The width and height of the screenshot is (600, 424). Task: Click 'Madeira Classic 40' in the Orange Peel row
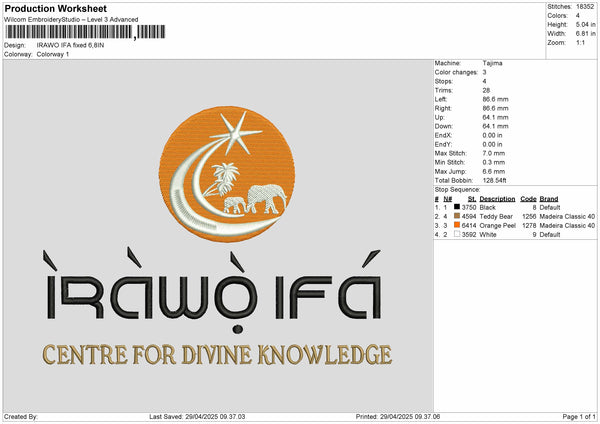pyautogui.click(x=567, y=226)
